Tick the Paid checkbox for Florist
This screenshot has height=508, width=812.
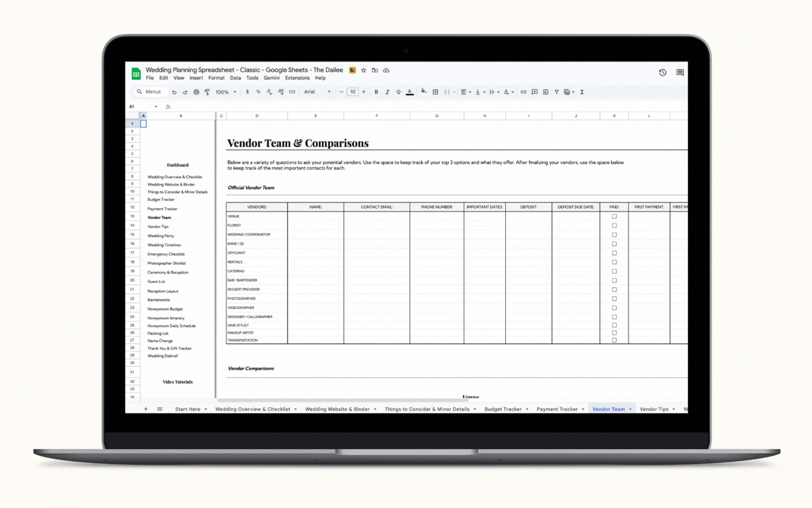point(614,226)
